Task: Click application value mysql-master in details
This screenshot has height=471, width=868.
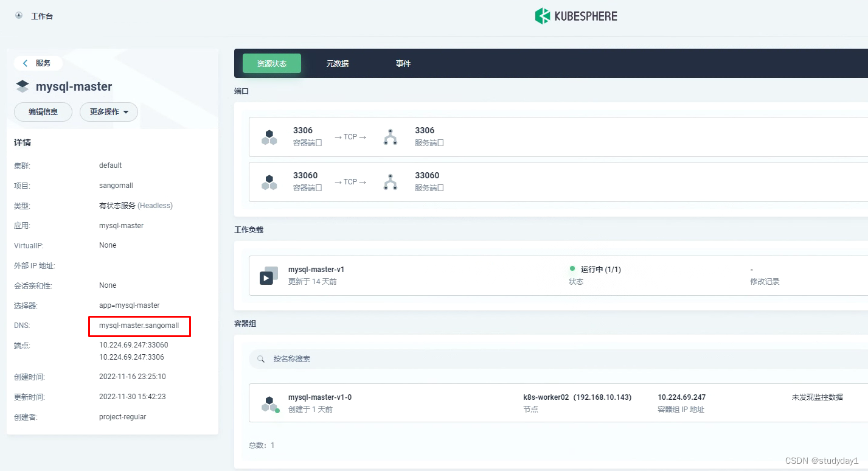Action: (122, 226)
